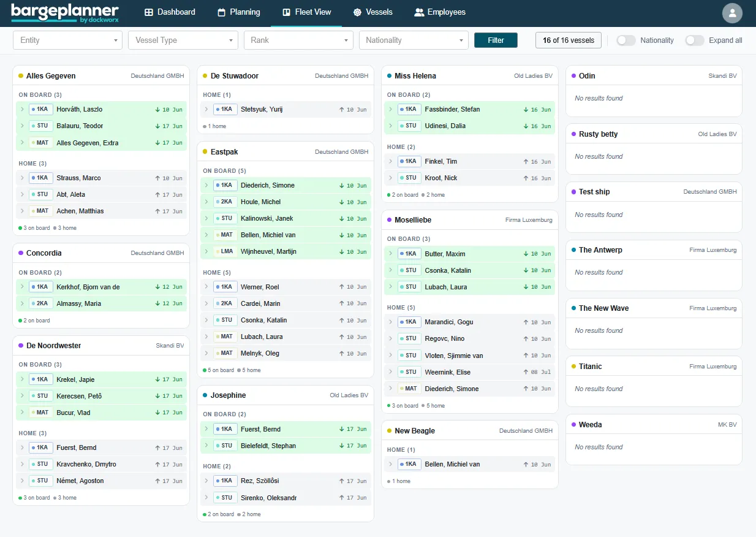Click the yellow dot beside Alles Gegeven
The image size is (756, 537).
point(21,76)
